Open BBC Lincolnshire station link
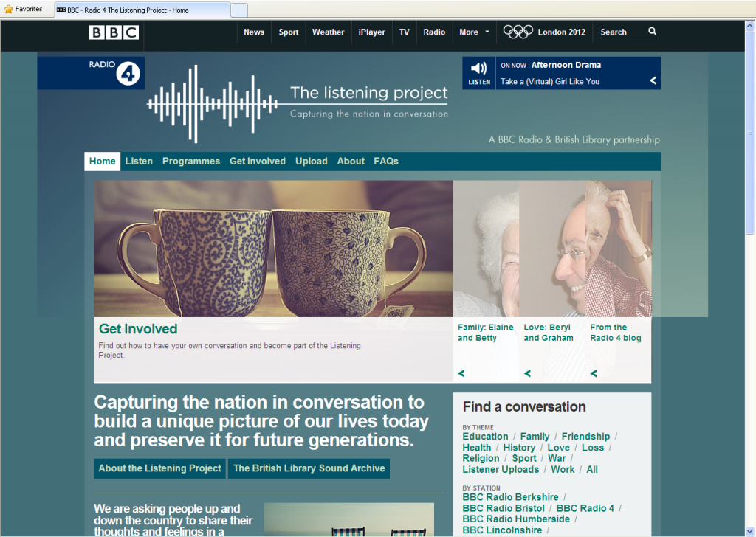Screen dimensions: 756x537 pyautogui.click(x=502, y=530)
